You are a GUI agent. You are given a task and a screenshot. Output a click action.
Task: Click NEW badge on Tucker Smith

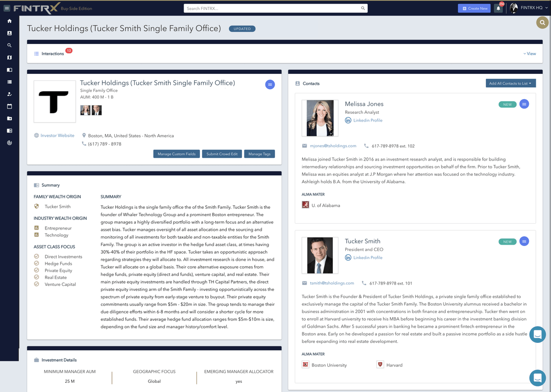click(507, 242)
